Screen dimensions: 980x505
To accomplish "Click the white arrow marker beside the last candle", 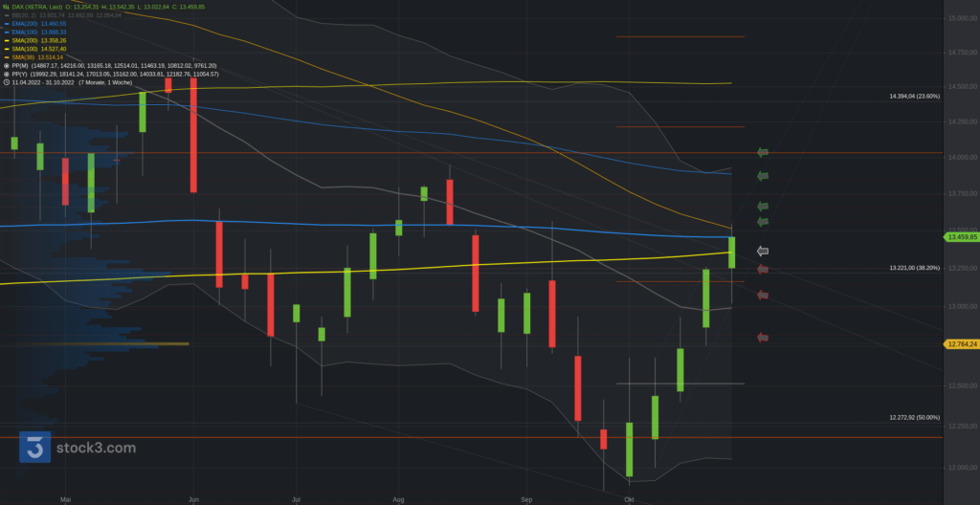I will coord(763,252).
